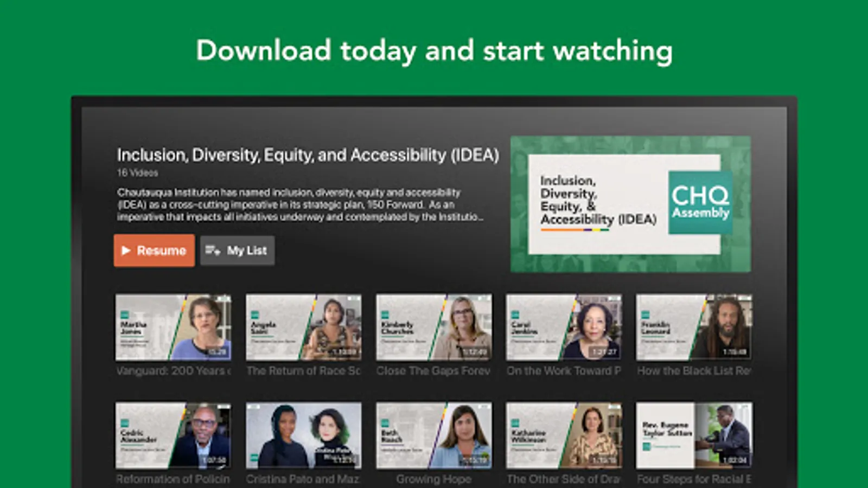The image size is (868, 488).
Task: Select the "Reformation of Policin" title
Action: click(x=173, y=479)
